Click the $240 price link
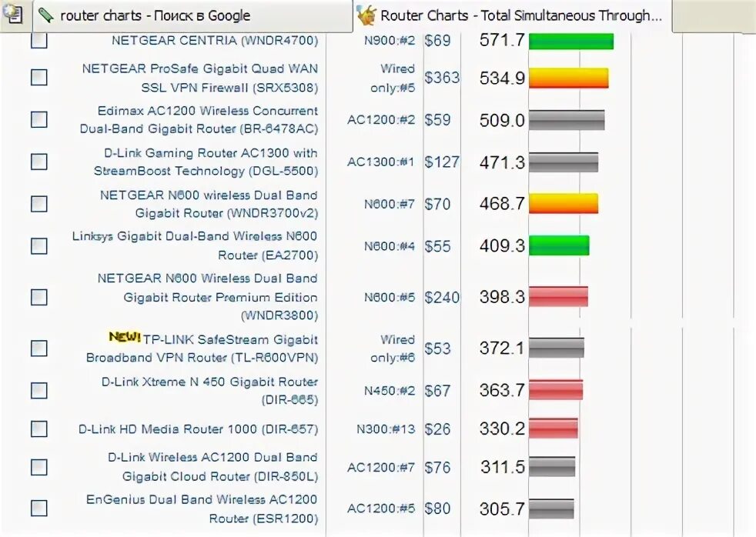This screenshot has width=756, height=537. (442, 297)
